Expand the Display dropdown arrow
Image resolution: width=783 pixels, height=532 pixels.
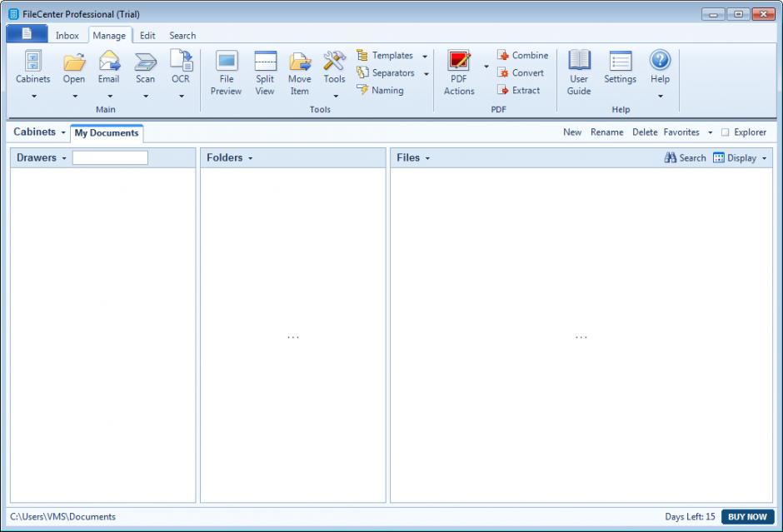click(x=765, y=159)
